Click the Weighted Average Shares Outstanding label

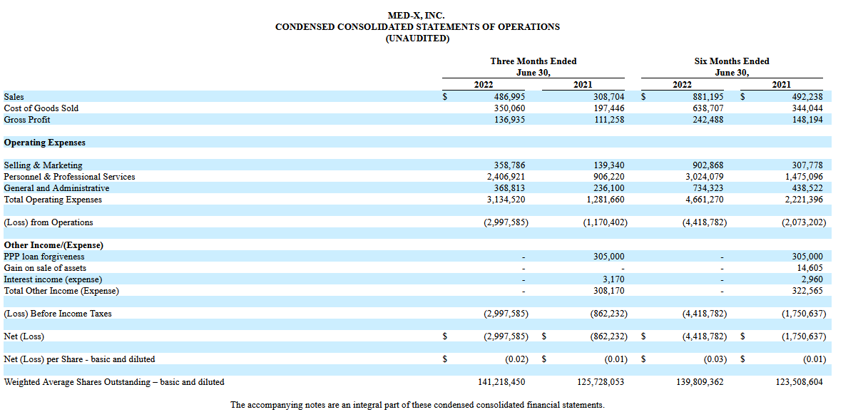coord(114,382)
